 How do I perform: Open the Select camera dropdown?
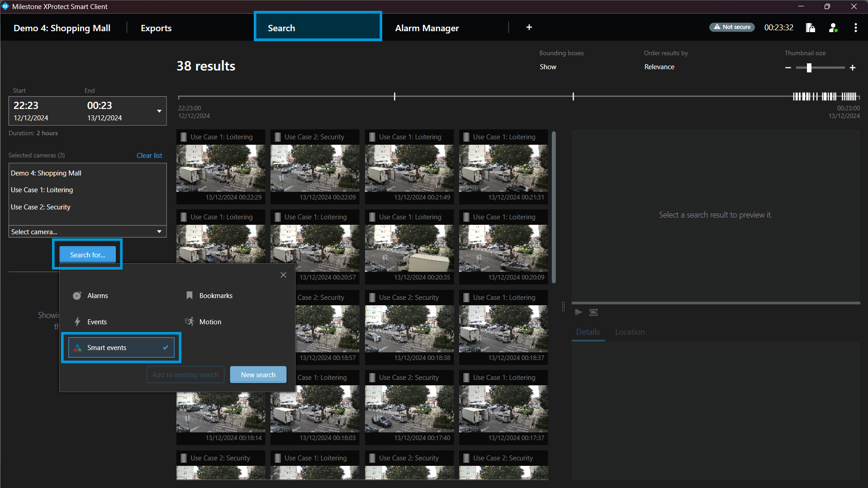(87, 232)
